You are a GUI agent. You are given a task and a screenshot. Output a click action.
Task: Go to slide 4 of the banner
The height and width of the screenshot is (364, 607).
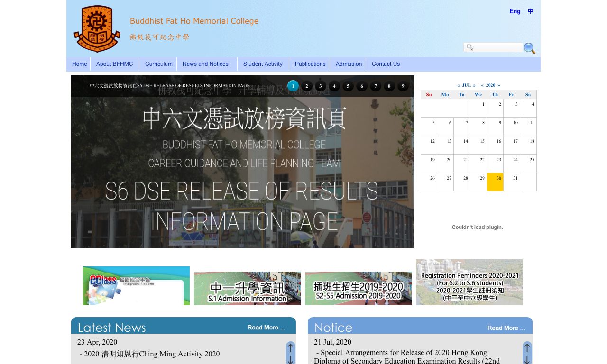click(334, 86)
